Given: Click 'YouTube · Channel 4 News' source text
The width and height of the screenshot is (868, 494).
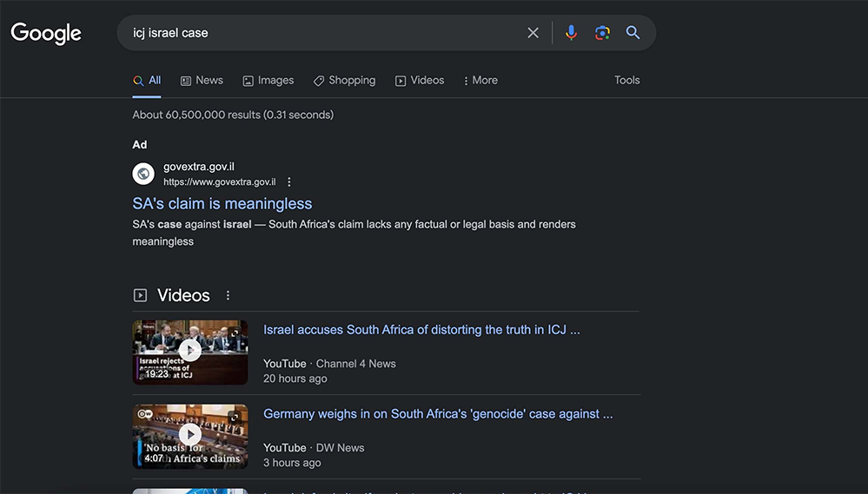Looking at the screenshot, I should [x=329, y=364].
